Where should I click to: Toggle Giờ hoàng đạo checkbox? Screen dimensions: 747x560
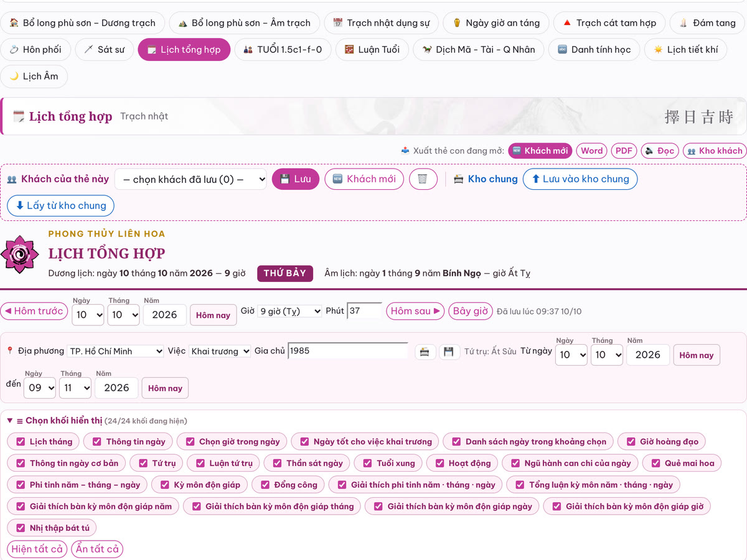click(x=631, y=442)
